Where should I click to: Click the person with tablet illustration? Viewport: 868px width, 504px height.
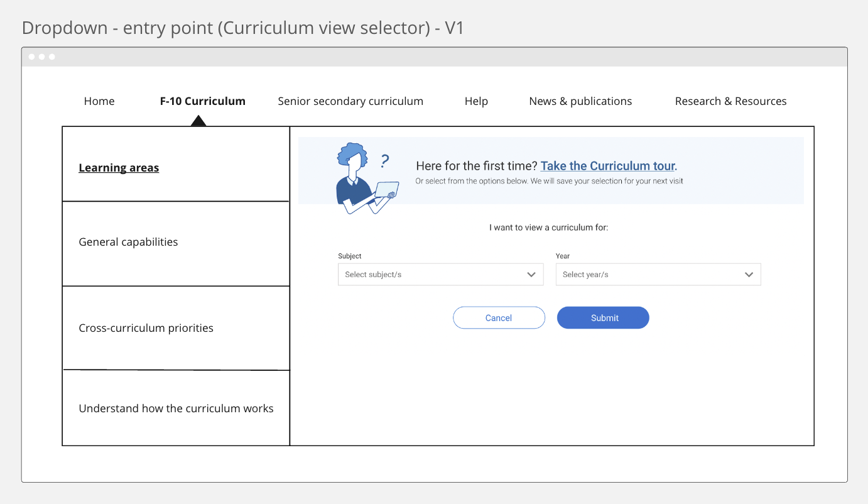tap(361, 180)
